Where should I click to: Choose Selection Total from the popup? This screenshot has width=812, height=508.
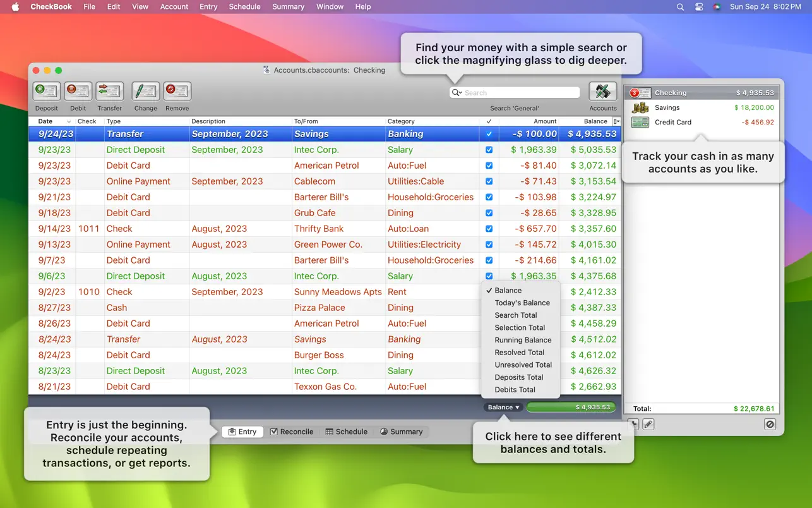tap(522, 327)
